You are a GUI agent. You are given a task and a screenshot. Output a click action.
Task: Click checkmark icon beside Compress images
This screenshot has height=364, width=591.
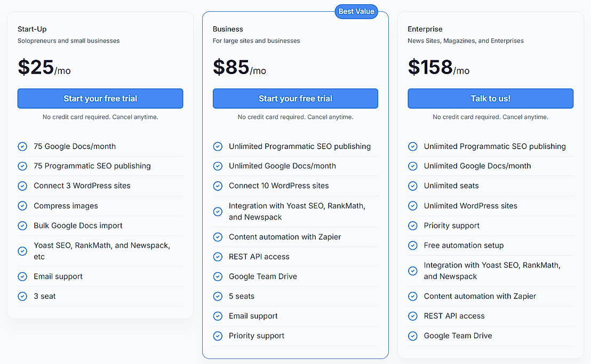coord(22,206)
